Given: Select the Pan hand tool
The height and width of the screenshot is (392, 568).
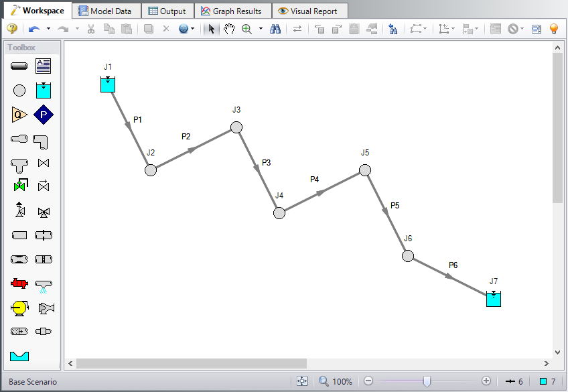Looking at the screenshot, I should 228,29.
